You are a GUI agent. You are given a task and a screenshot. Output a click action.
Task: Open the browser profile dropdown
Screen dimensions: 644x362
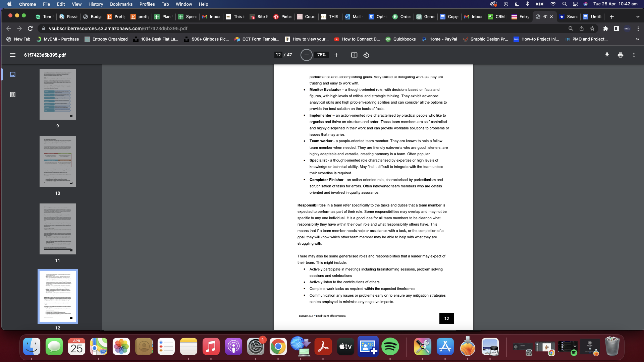coord(627,28)
